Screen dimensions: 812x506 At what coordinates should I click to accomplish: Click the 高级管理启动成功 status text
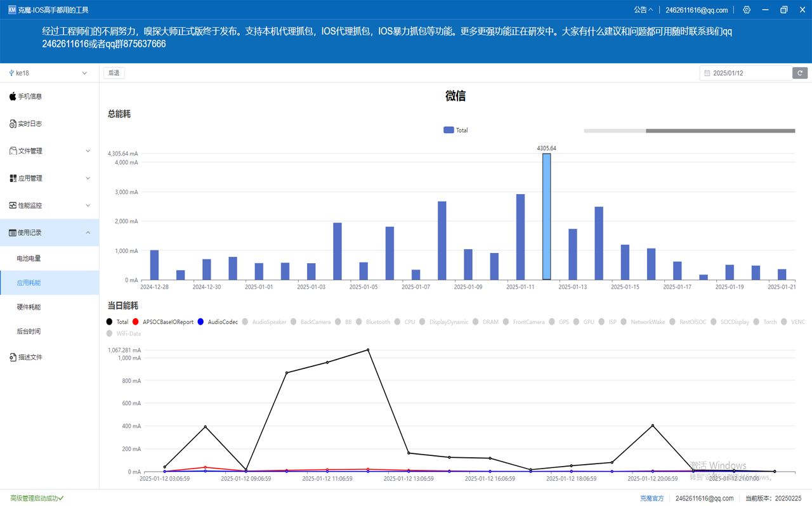(37, 498)
